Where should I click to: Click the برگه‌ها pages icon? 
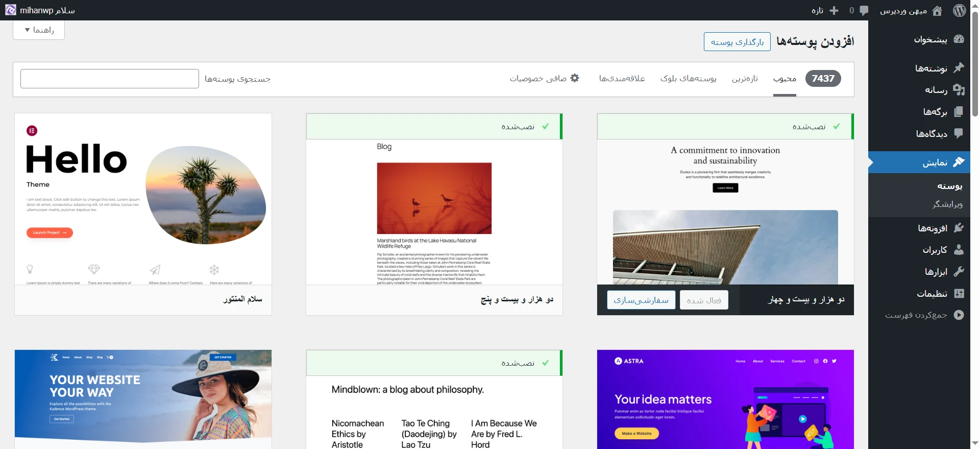coord(959,111)
